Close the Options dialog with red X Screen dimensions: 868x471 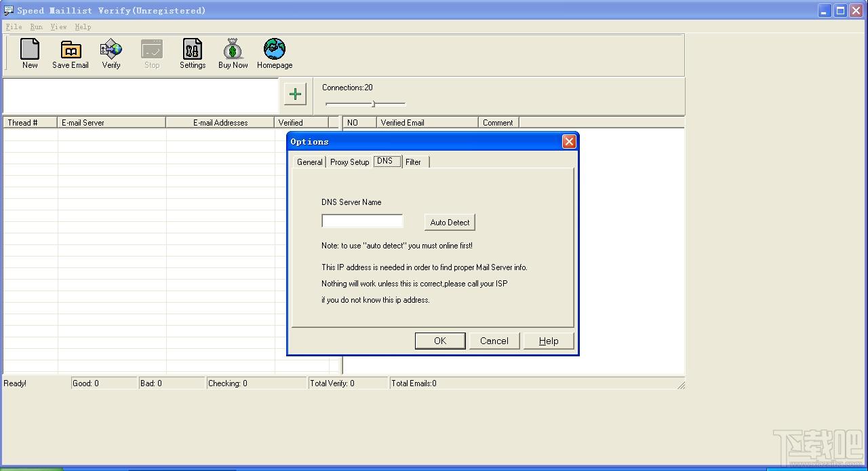click(x=569, y=141)
